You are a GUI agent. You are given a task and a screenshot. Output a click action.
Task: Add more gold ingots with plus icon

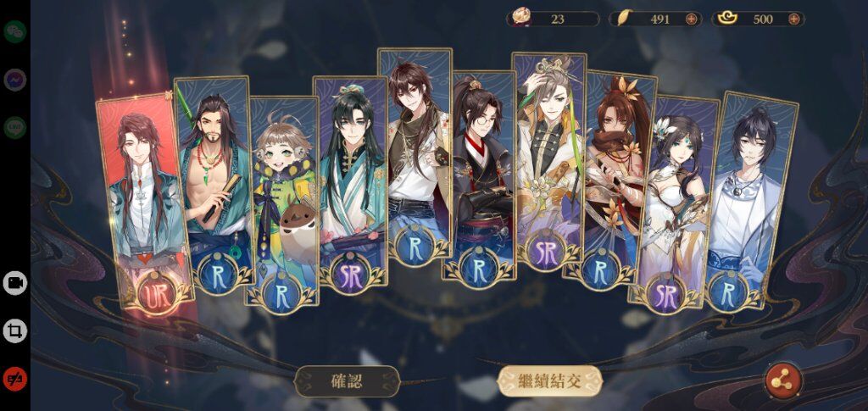click(793, 19)
